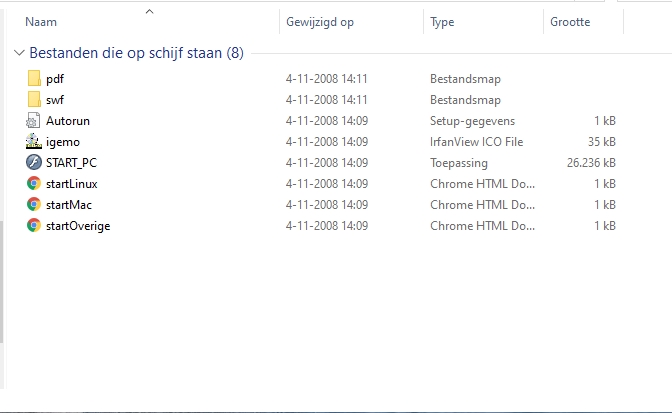Sort by the Gewijzigd op column
This screenshot has width=672, height=413.
point(319,21)
